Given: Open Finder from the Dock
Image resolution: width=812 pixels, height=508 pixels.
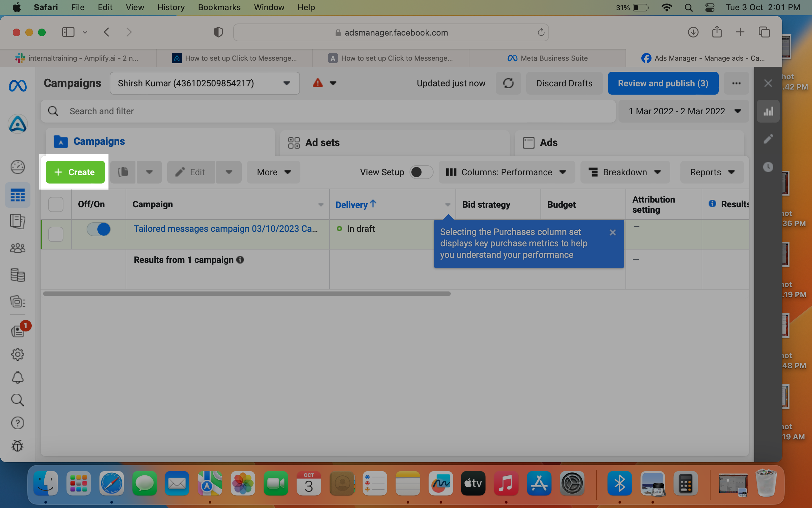Looking at the screenshot, I should pyautogui.click(x=46, y=484).
